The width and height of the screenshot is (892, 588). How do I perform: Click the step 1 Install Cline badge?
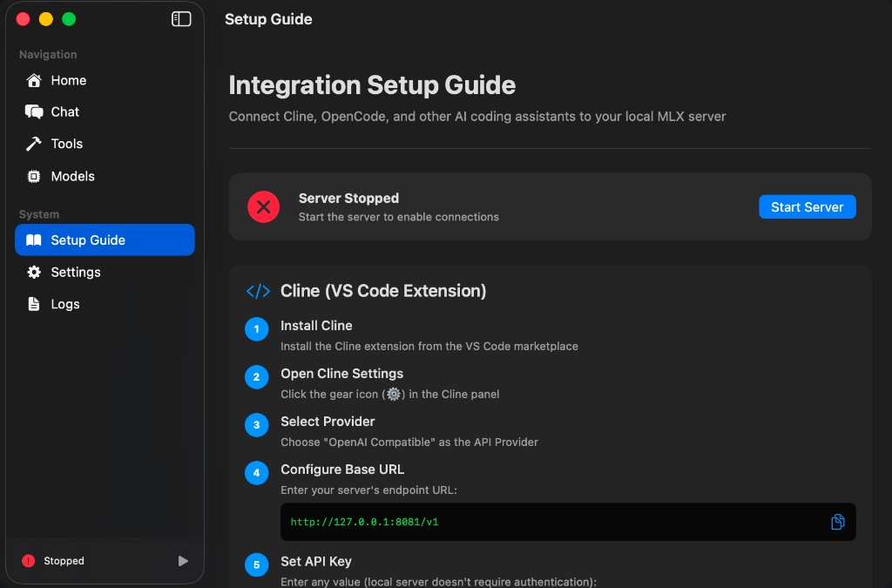click(x=256, y=329)
